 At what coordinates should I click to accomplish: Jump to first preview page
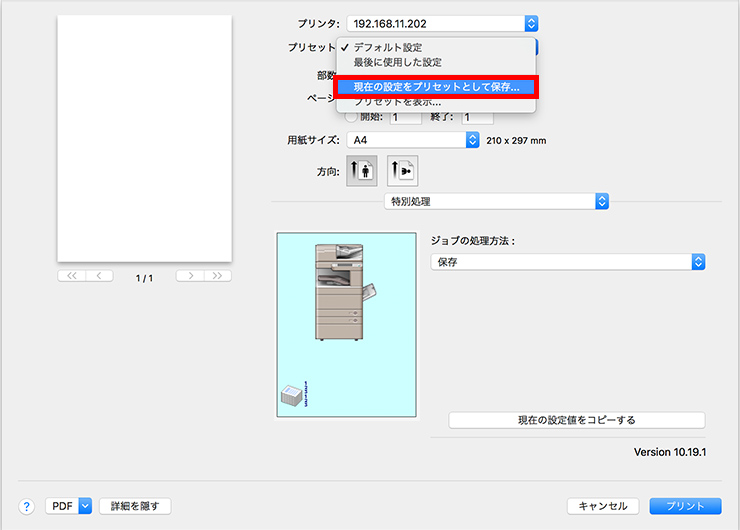point(70,276)
